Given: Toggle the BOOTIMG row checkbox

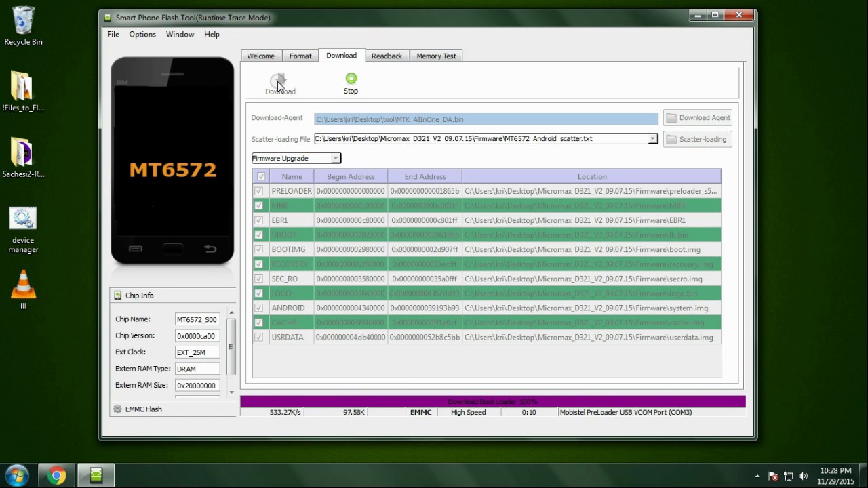Looking at the screenshot, I should (258, 249).
